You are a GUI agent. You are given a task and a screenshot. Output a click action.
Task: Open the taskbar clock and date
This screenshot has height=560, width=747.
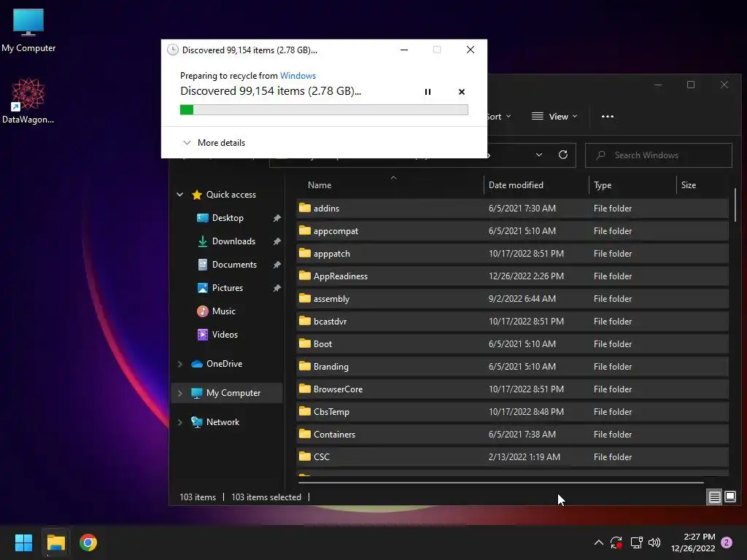click(x=693, y=542)
